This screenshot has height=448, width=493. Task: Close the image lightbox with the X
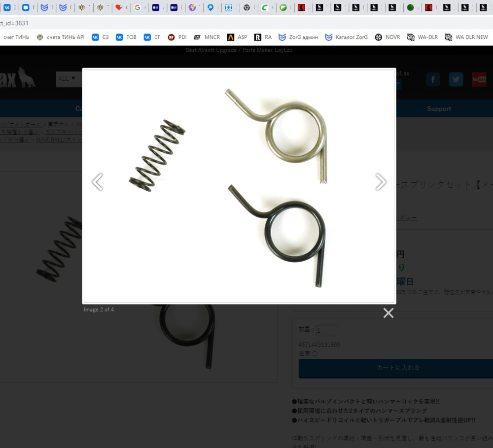click(388, 313)
